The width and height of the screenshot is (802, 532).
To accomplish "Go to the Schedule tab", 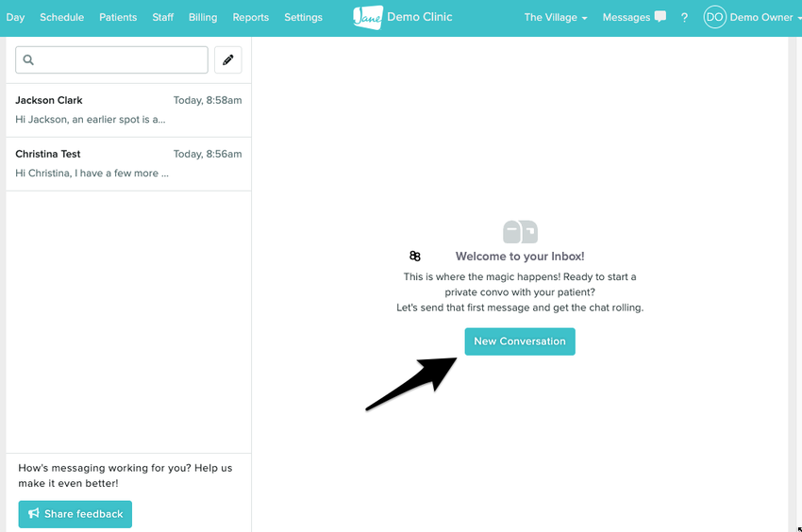I will coord(61,17).
